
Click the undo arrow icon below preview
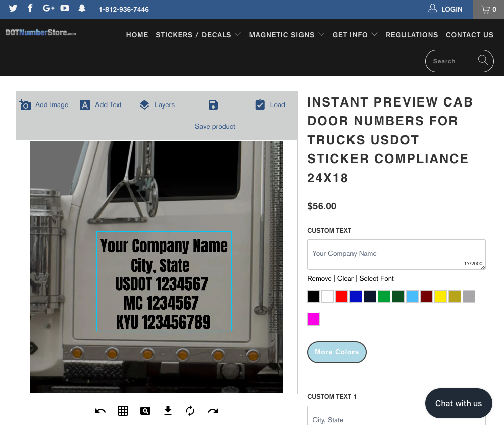click(100, 411)
